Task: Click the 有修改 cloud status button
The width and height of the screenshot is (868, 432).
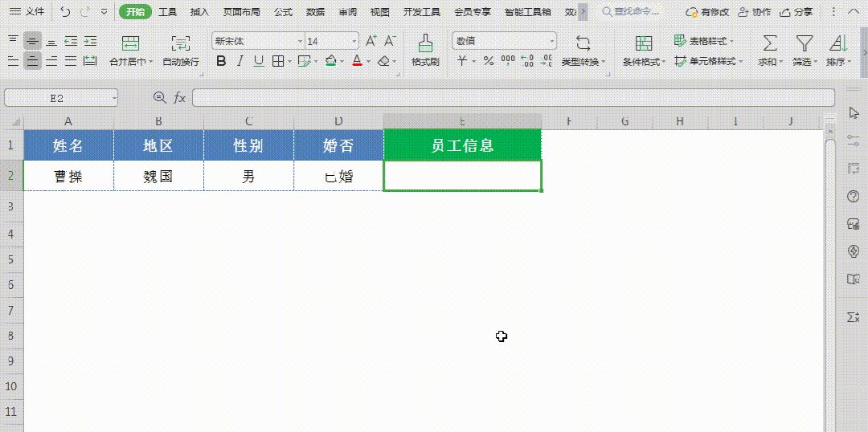Action: point(707,11)
